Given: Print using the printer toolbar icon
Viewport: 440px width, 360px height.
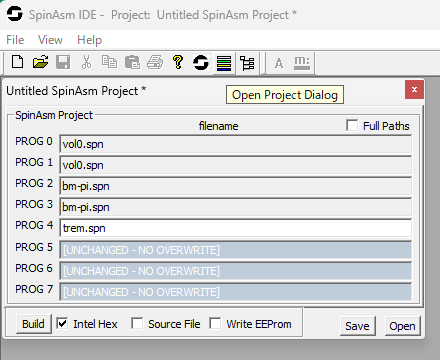Looking at the screenshot, I should [x=155, y=62].
